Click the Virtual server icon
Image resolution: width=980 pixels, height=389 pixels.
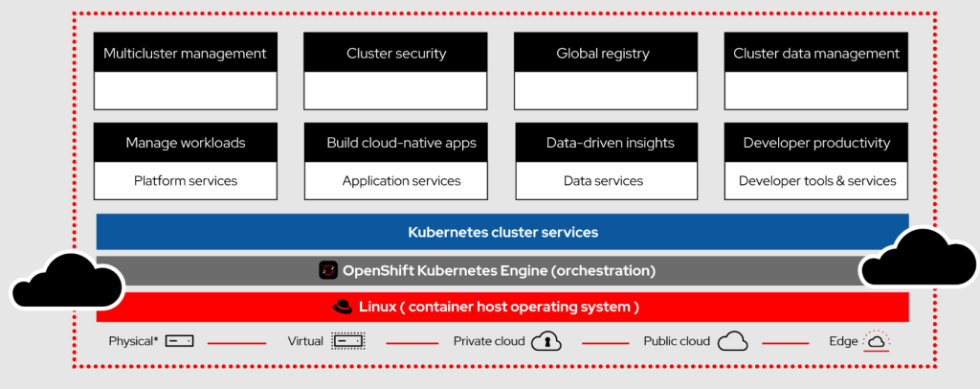(347, 341)
